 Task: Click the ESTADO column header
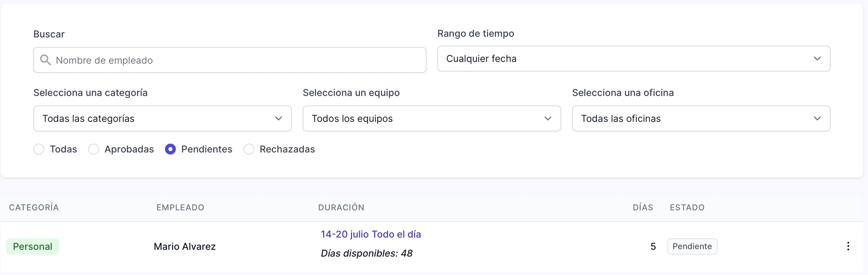point(687,207)
